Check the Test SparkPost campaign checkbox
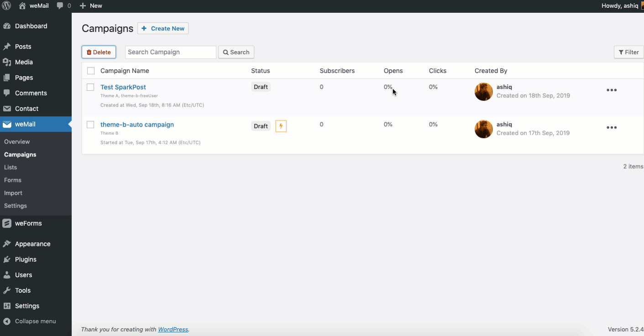Image resolution: width=644 pixels, height=336 pixels. [x=90, y=87]
